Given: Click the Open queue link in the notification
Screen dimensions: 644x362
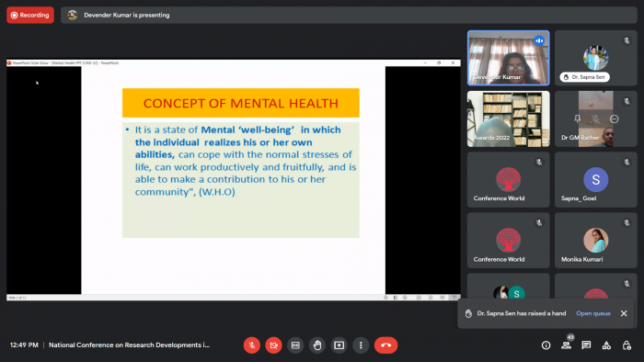Looking at the screenshot, I should click(593, 313).
